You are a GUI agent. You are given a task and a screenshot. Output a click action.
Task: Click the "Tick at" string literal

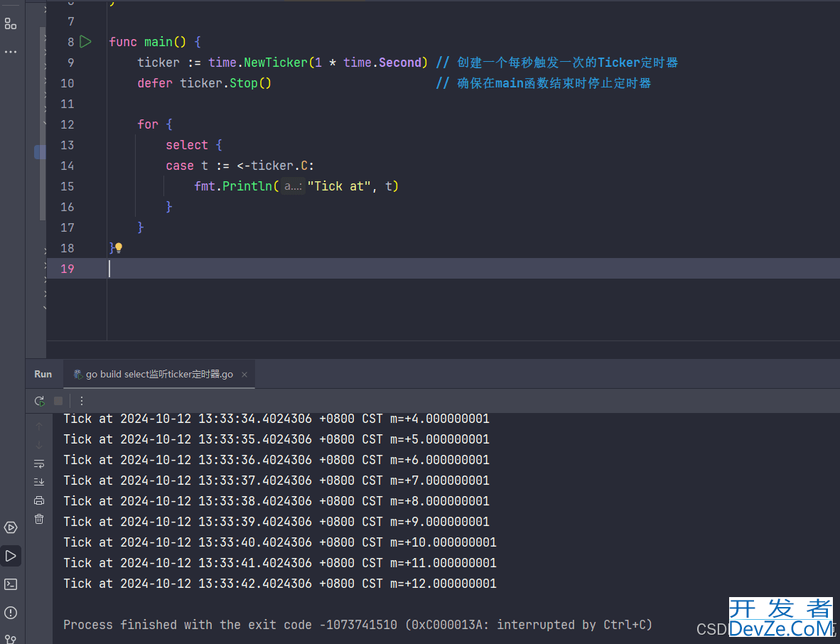click(339, 186)
